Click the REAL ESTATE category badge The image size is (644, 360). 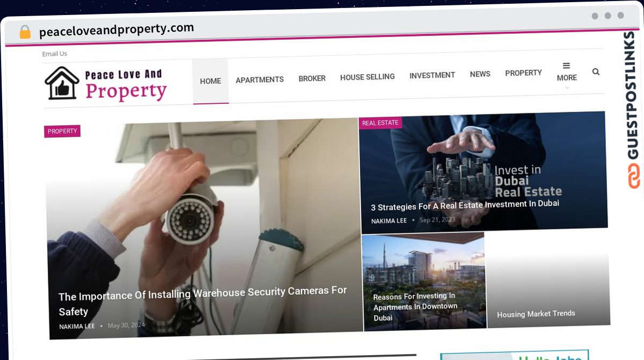coord(380,123)
